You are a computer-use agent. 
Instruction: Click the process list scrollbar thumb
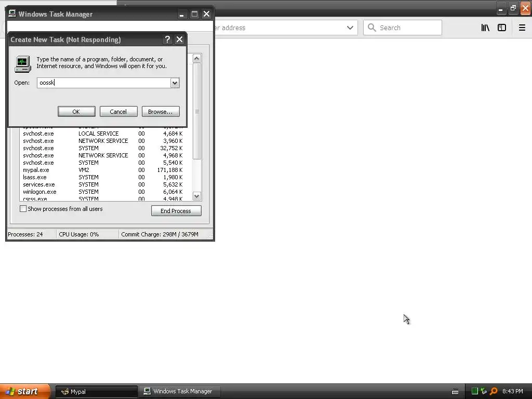click(x=197, y=111)
